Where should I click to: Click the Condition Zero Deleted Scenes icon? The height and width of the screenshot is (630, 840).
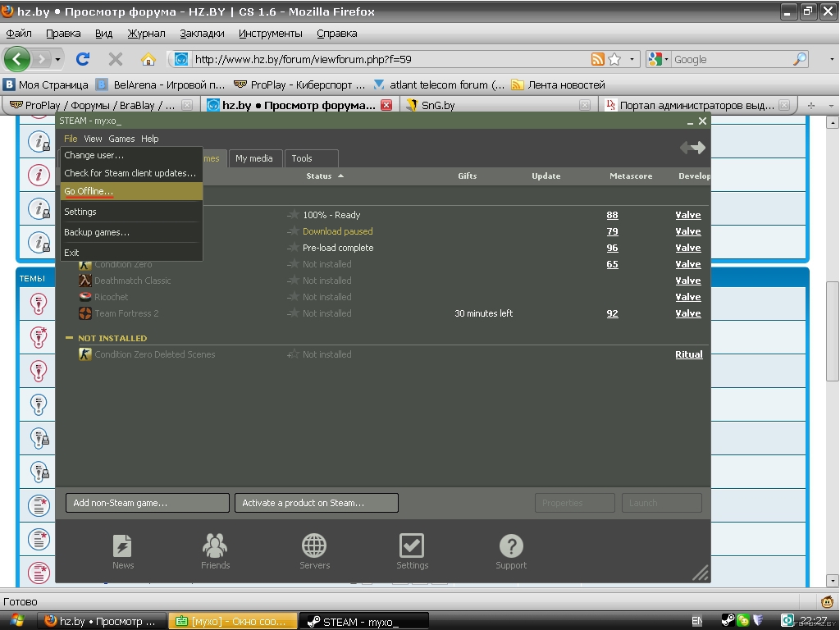pos(85,354)
